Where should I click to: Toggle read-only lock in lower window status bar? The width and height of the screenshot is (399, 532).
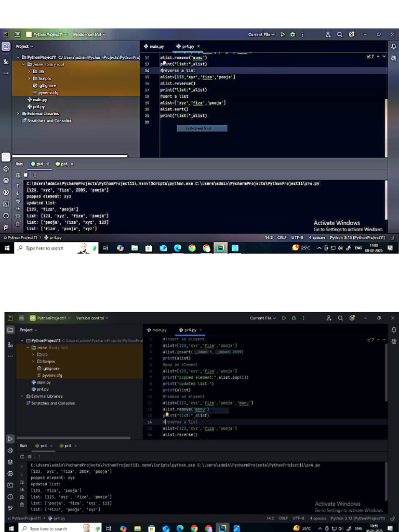[393, 518]
